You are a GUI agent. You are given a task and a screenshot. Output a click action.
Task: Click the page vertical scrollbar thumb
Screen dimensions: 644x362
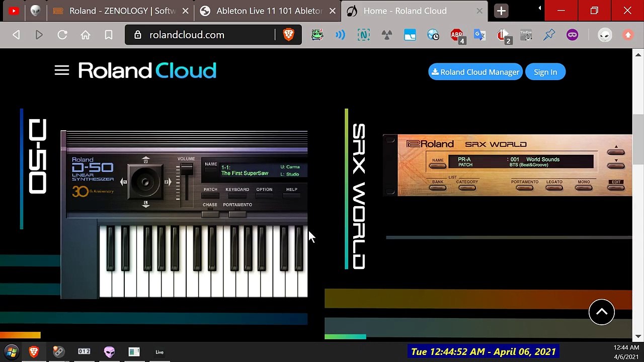638,139
